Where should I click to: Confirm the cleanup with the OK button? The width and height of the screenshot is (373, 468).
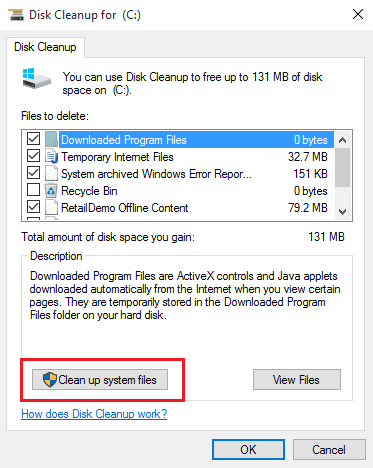[x=248, y=450]
